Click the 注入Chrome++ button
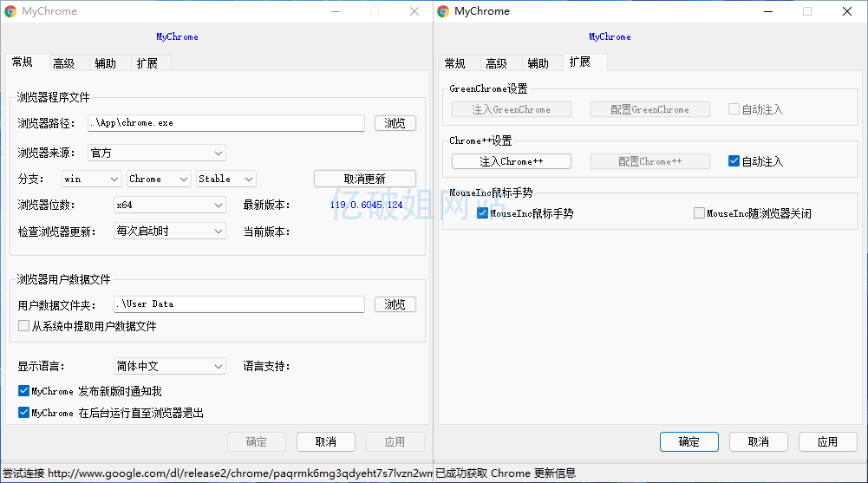 tap(512, 161)
